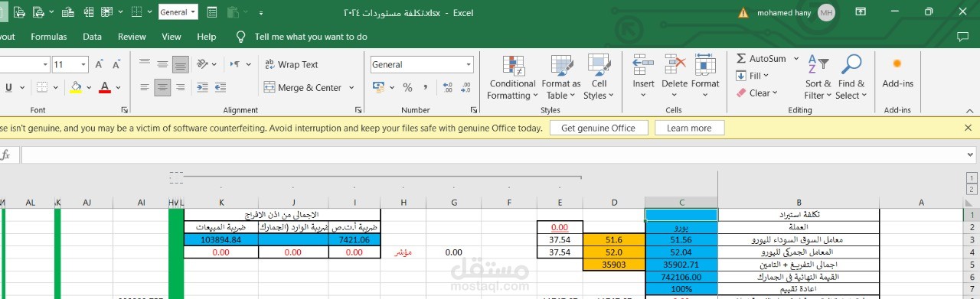Toggle Align Right
The width and height of the screenshot is (980, 299).
pyautogui.click(x=181, y=87)
